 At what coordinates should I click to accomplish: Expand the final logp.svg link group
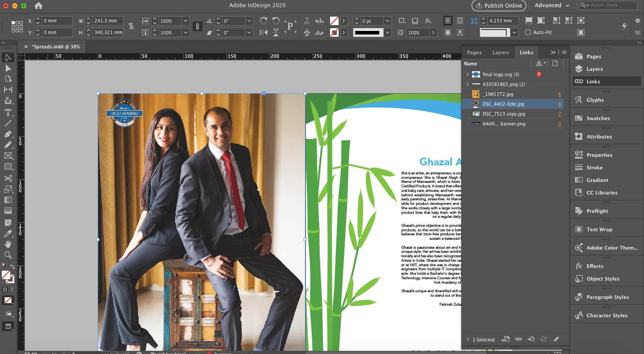(468, 74)
